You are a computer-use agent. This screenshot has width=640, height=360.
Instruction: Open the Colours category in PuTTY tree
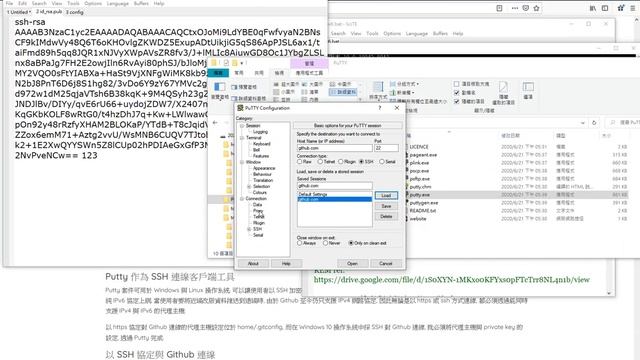[x=260, y=192]
